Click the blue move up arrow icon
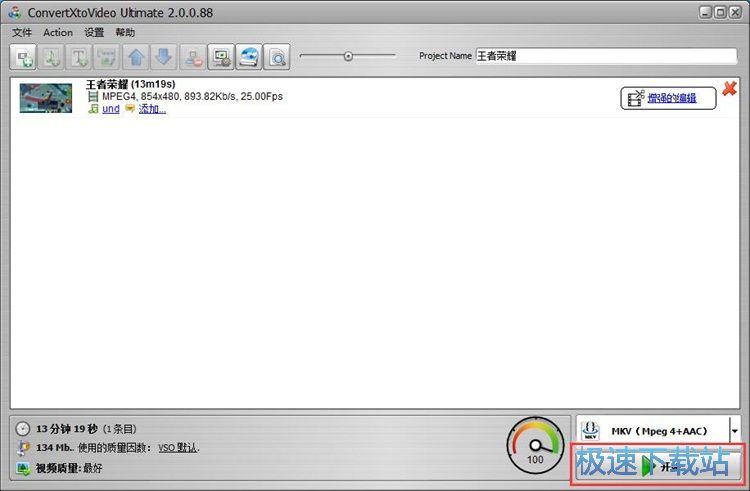Screen dimensions: 750x491 pos(136,57)
